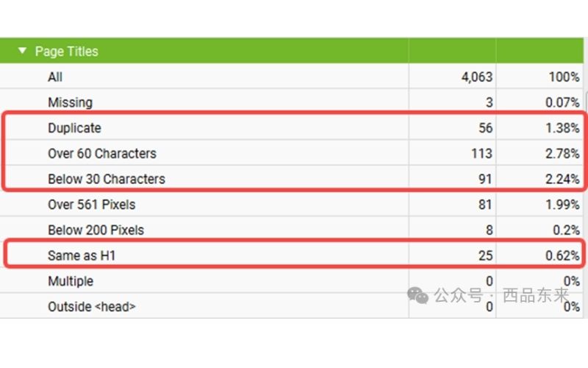The image size is (588, 368).
Task: Select the Outside <head> row
Action: tap(291, 306)
